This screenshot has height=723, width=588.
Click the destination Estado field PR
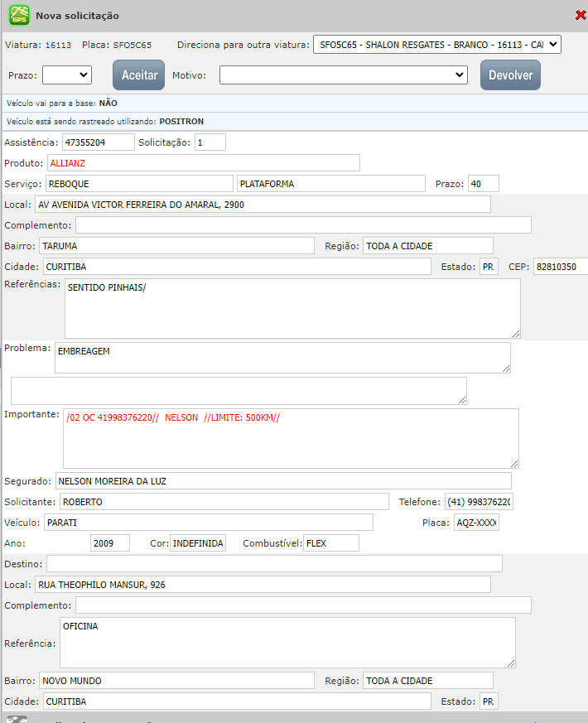pos(489,701)
